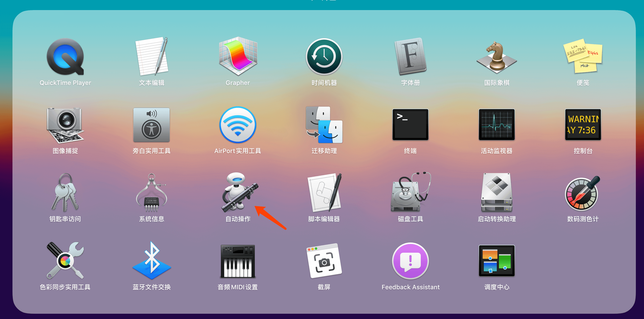Open 数码测色计 color meter icon
Image resolution: width=644 pixels, height=319 pixels.
582,193
